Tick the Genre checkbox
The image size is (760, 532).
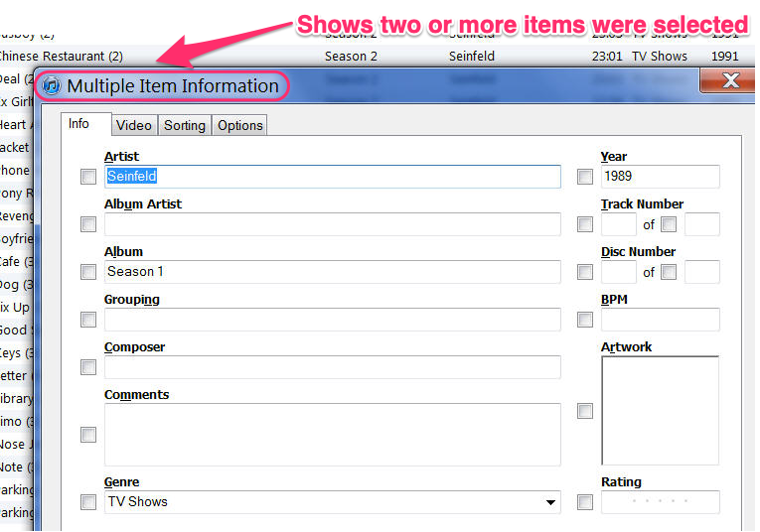(88, 502)
